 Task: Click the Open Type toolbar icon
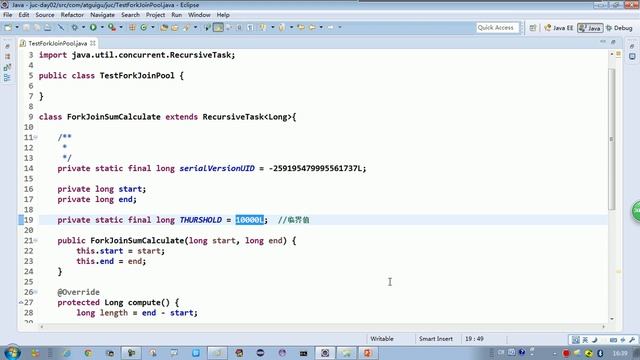click(x=164, y=27)
